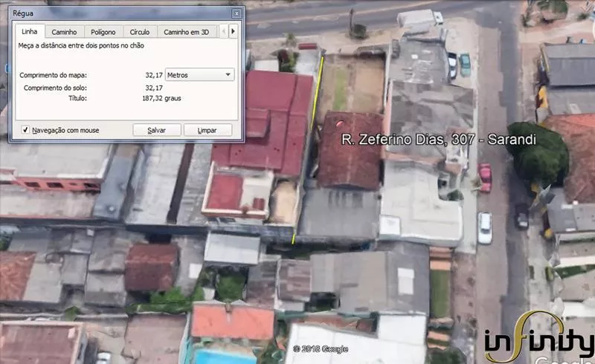Open the Caminho tab

[65, 32]
